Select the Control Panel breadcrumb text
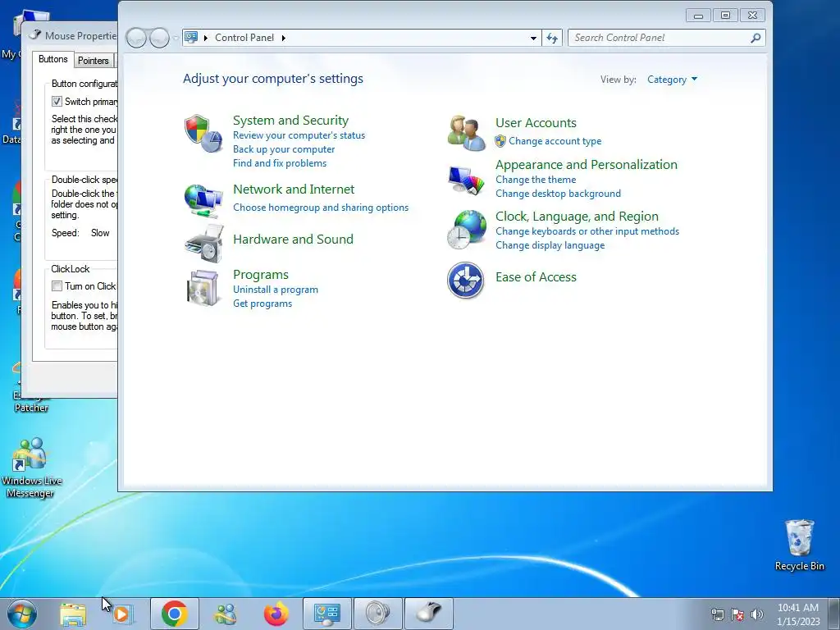The height and width of the screenshot is (630, 840). point(244,38)
